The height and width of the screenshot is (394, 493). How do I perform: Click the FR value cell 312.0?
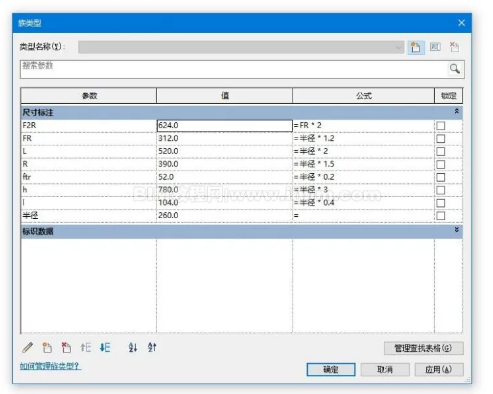225,138
